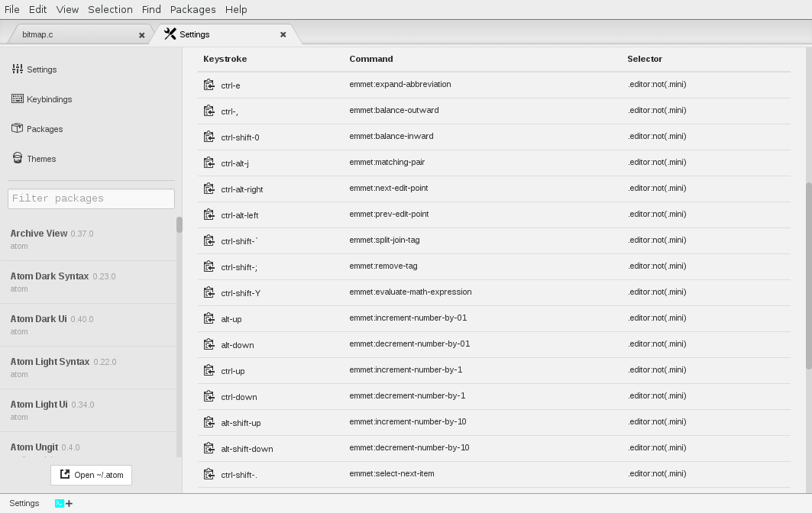This screenshot has width=812, height=513.
Task: Click the Themes paint bucket icon
Action: pos(18,158)
